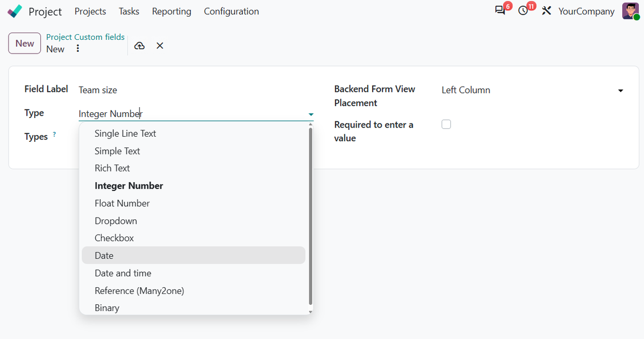Image resolution: width=644 pixels, height=339 pixels.
Task: Select Reference (Many2one) option
Action: (193, 291)
